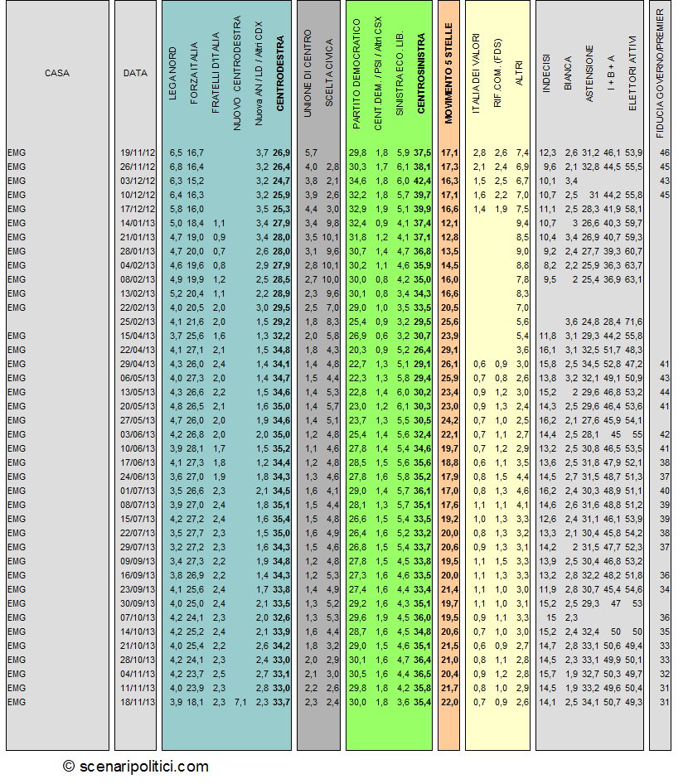This screenshot has height=784, width=688.
Task: Select the PARTITO DEMOCRATICO header
Action: (356, 74)
